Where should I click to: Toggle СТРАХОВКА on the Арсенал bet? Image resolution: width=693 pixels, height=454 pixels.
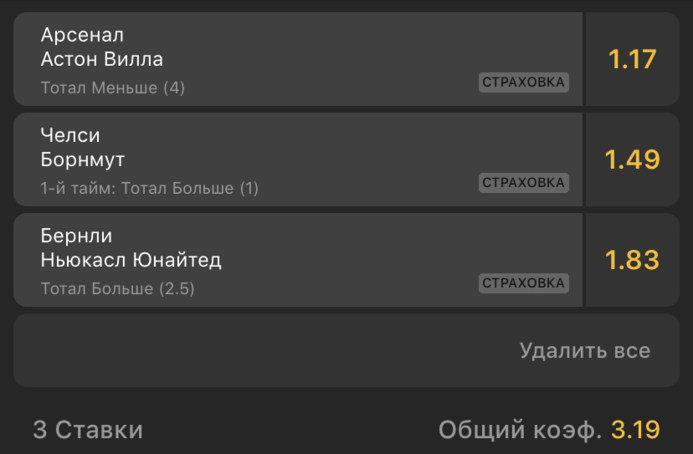[x=524, y=82]
